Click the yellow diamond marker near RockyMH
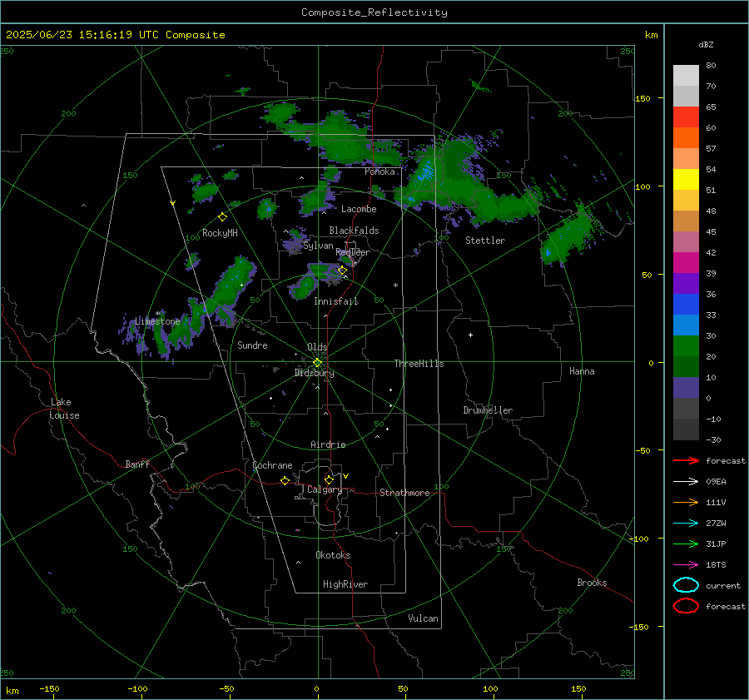This screenshot has height=700, width=749. (222, 217)
